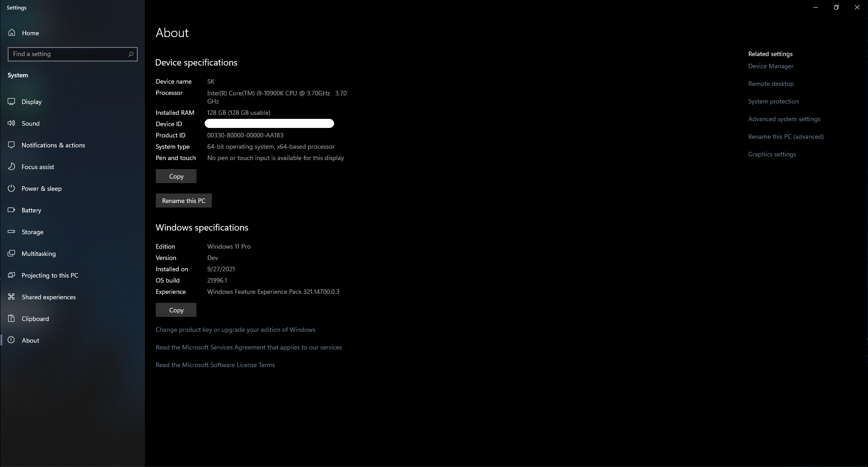Click the pen and touch status text
The image size is (868, 467).
(275, 158)
